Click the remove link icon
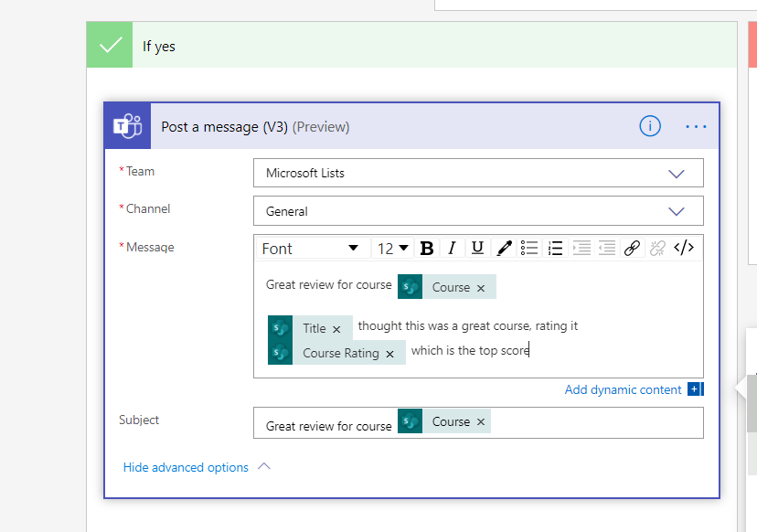Viewport: 757px width, 532px height. tap(657, 248)
